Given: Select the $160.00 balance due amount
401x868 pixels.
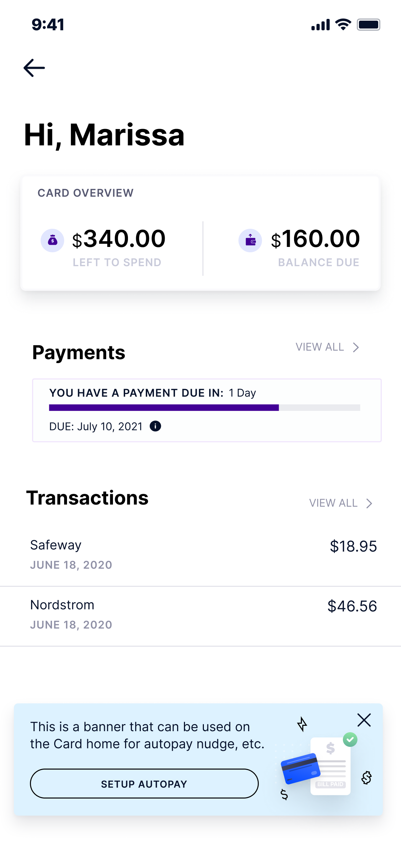Looking at the screenshot, I should pos(315,239).
